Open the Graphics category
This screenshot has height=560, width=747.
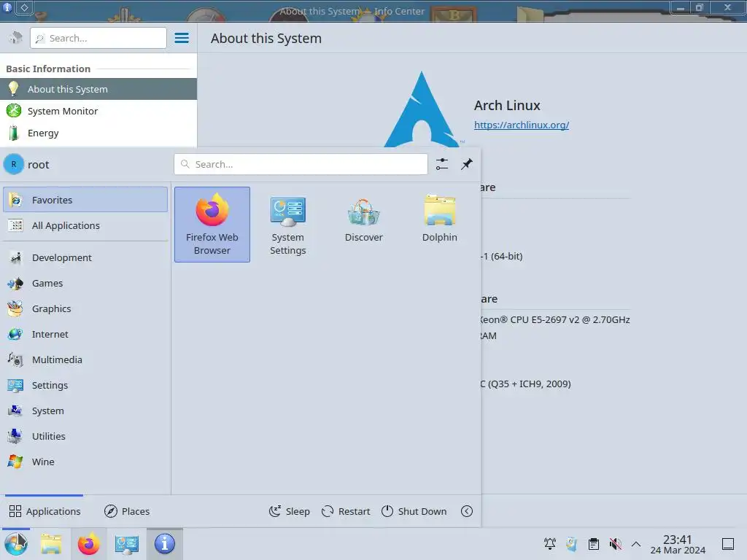pos(85,308)
